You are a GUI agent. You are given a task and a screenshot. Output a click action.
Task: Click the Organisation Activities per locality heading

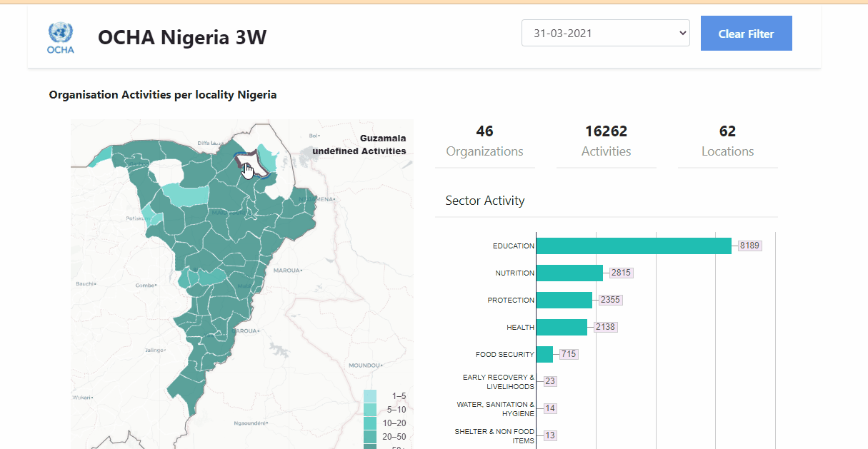point(163,94)
